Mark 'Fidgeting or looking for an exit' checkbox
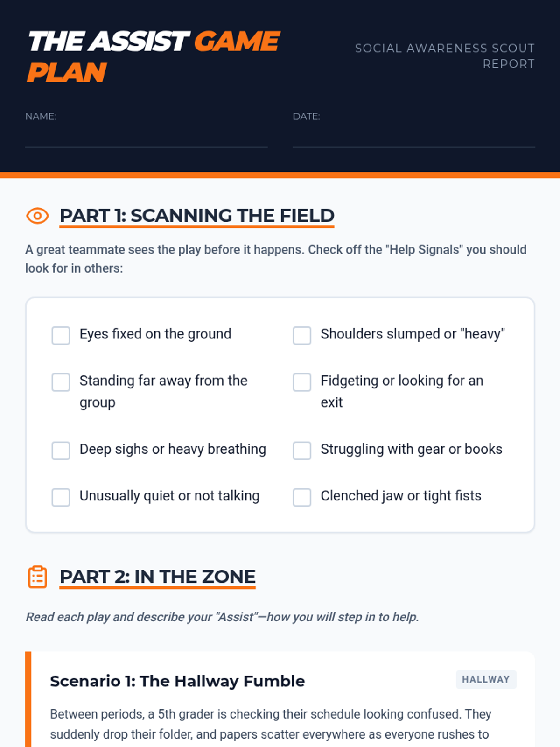The height and width of the screenshot is (747, 560). pyautogui.click(x=302, y=382)
